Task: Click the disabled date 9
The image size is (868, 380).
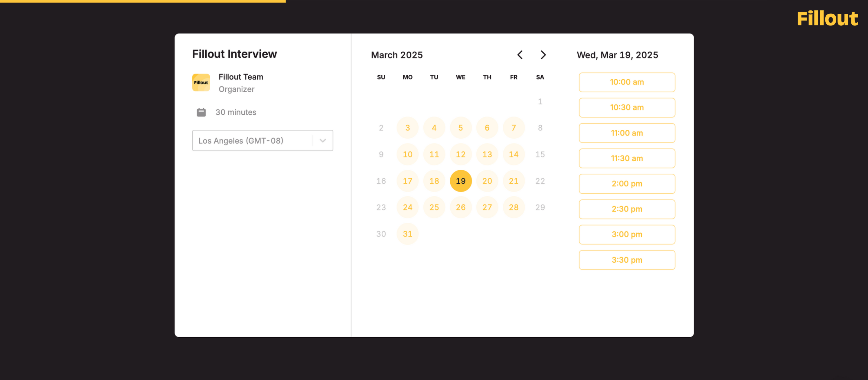Action: [381, 154]
